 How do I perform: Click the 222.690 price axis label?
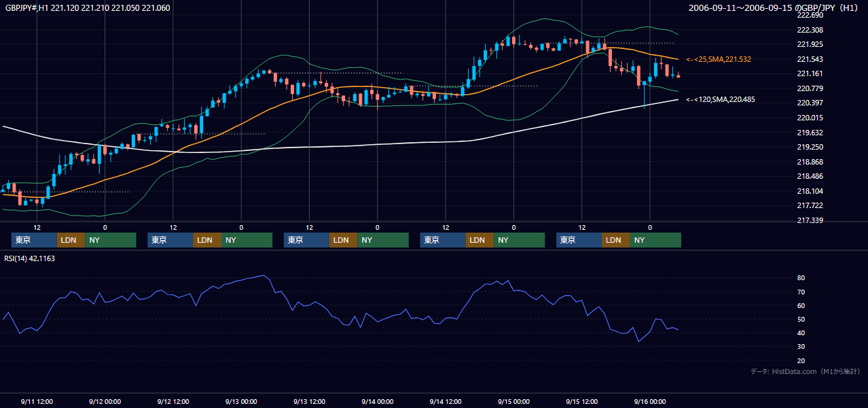(810, 15)
